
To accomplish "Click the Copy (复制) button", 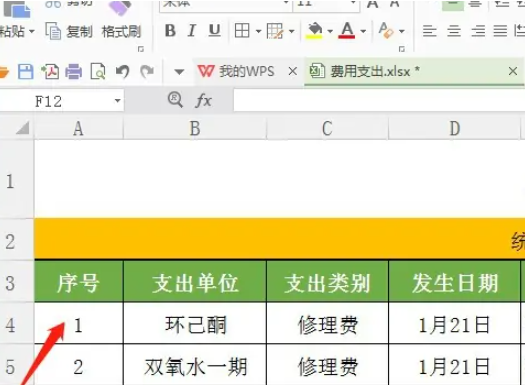I will pos(69,32).
